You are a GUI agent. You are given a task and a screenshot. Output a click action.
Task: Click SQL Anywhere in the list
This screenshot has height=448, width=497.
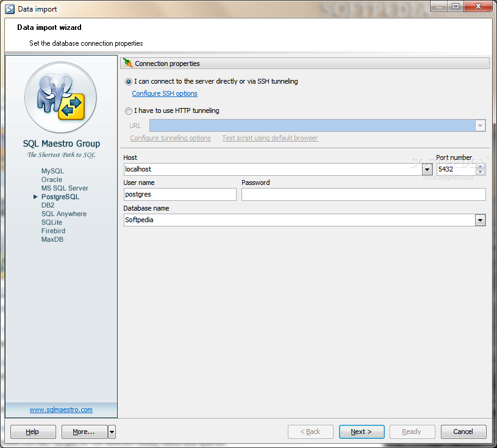point(63,214)
